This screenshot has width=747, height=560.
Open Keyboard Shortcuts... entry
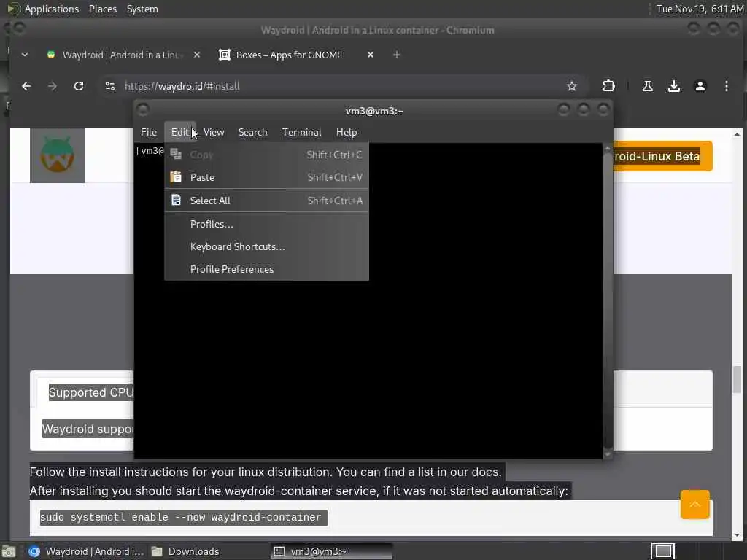[266, 246]
